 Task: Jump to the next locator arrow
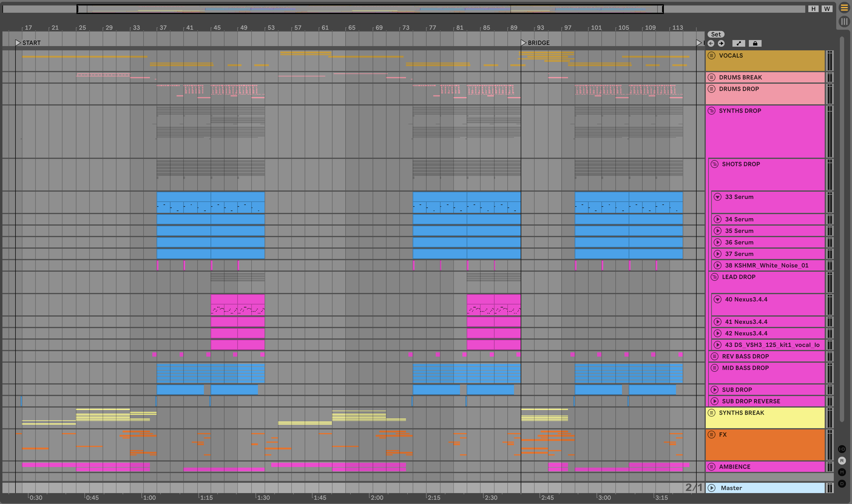pos(721,43)
